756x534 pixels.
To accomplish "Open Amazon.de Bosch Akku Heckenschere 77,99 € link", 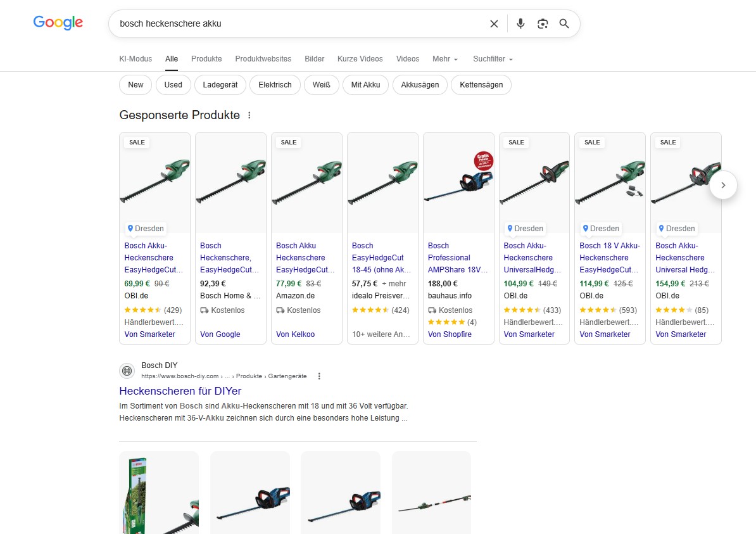I will tap(305, 258).
